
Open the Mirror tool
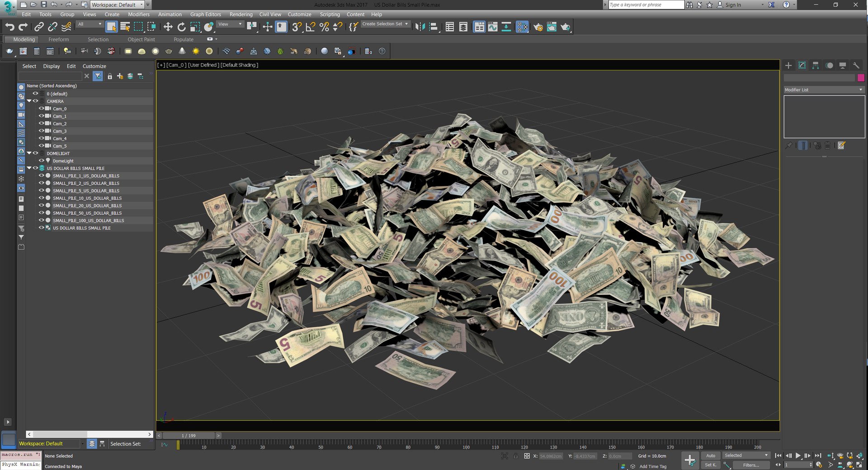point(420,27)
